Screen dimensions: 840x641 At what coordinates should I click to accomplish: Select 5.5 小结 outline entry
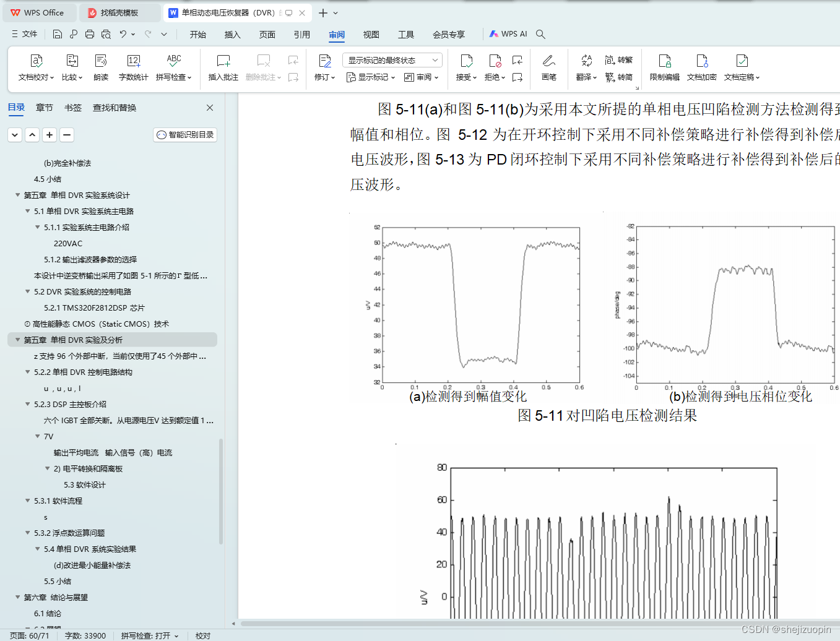coord(58,581)
